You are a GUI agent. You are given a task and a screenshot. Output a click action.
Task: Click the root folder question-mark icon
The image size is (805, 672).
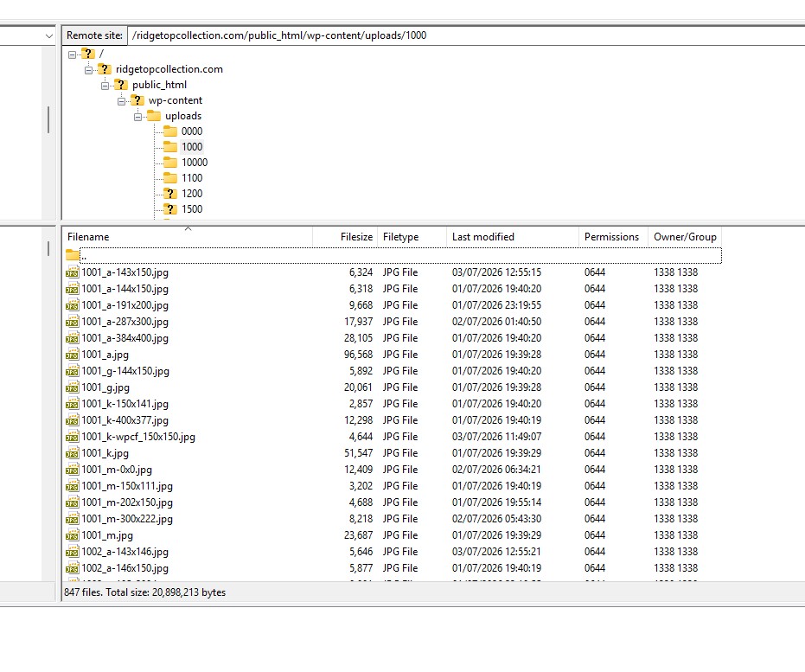point(88,54)
